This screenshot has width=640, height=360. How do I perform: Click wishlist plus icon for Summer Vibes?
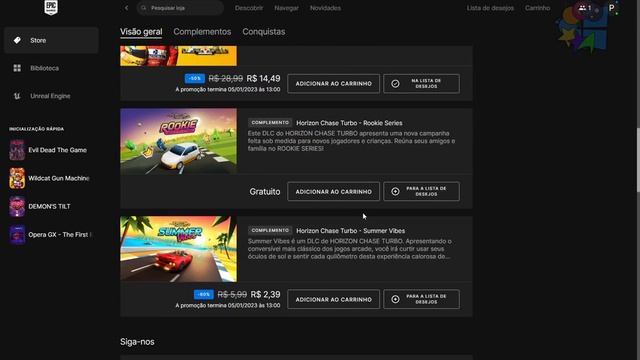click(x=395, y=299)
